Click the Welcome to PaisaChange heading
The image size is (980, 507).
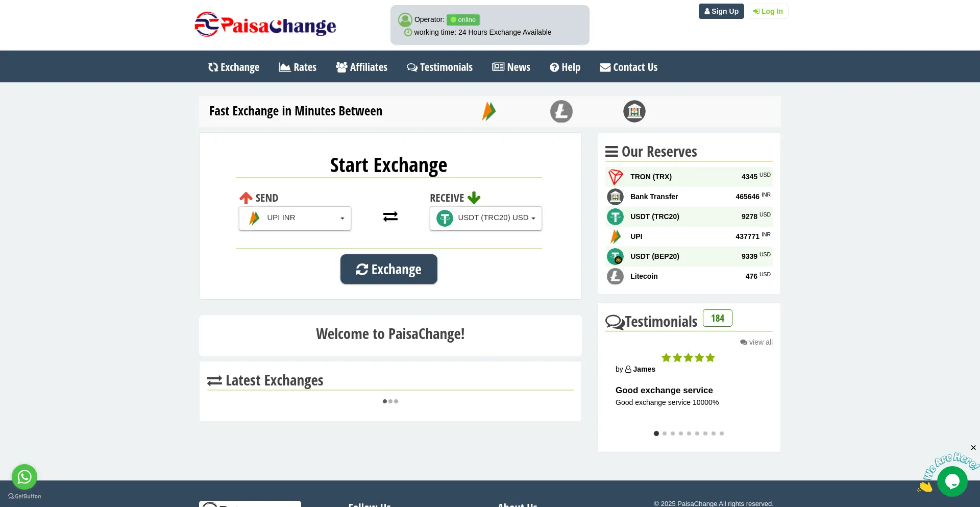(x=390, y=334)
